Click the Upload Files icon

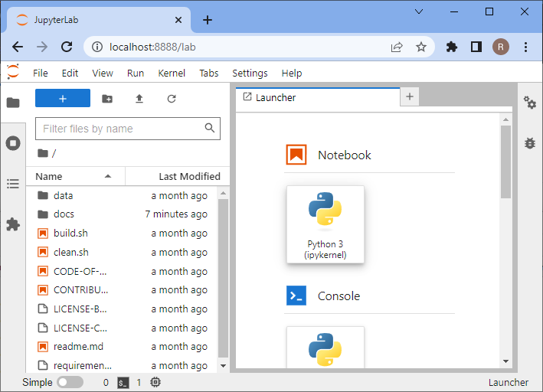pyautogui.click(x=139, y=99)
